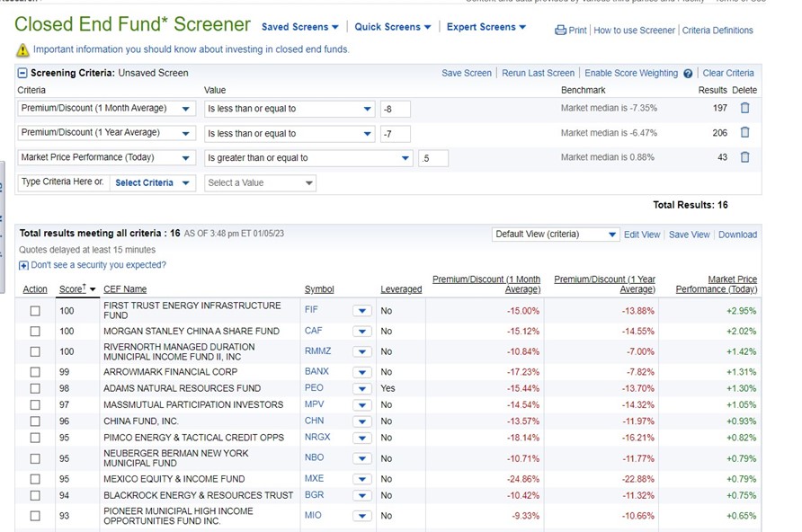The height and width of the screenshot is (532, 802).
Task: Open Market Price Performance (Today) criteria dropdown
Action: point(106,157)
